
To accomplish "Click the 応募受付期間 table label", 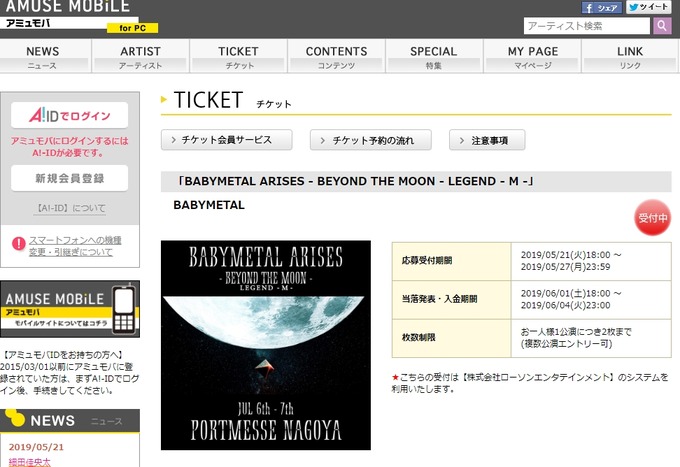I will click(427, 261).
